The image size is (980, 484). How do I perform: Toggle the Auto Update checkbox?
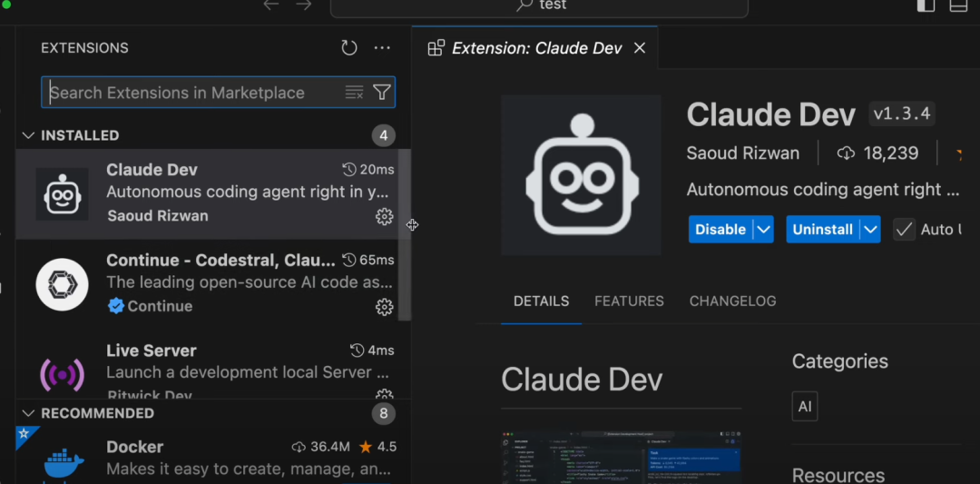pyautogui.click(x=904, y=230)
